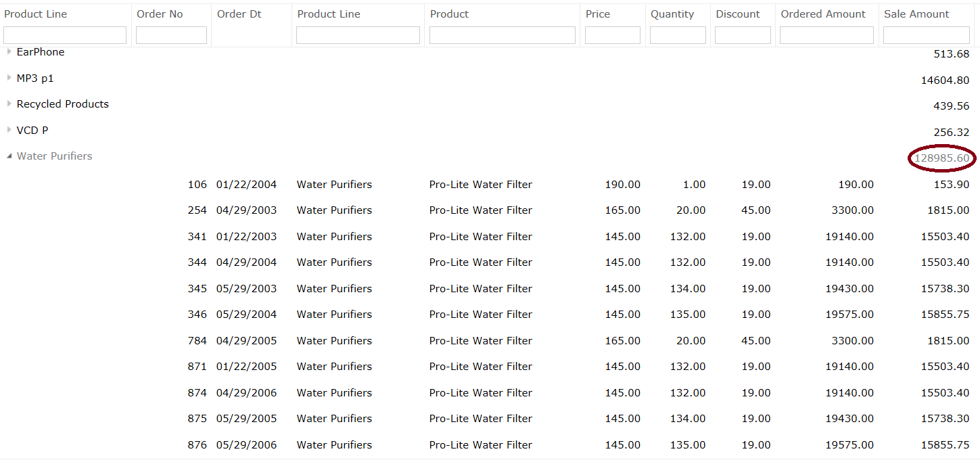The width and height of the screenshot is (980, 460).
Task: Click order number 341
Action: [x=197, y=237]
